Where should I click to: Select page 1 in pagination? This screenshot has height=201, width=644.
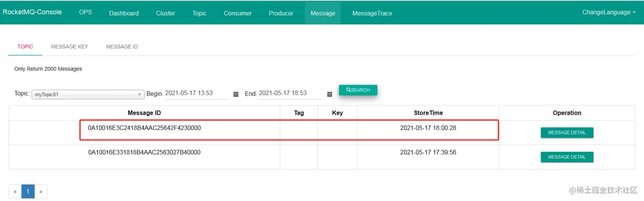point(28,192)
